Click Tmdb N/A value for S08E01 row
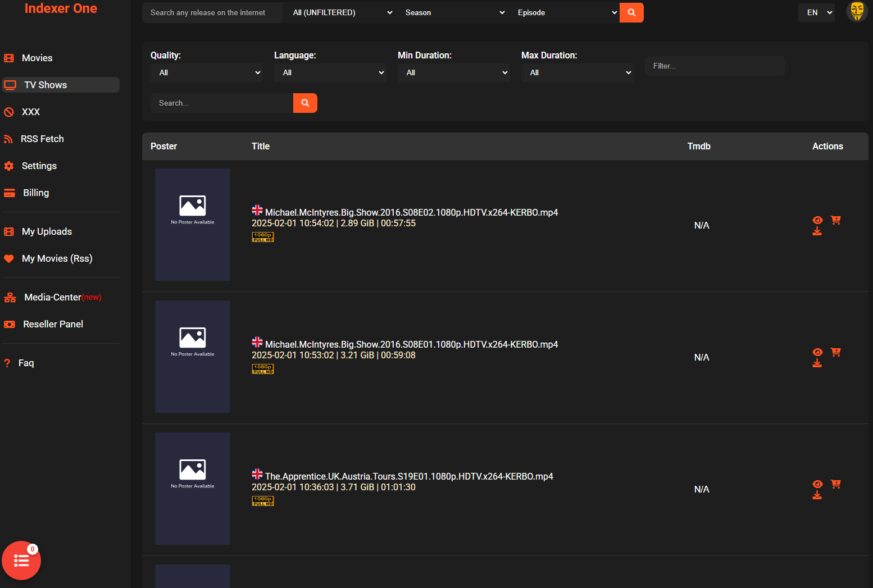 [x=702, y=357]
